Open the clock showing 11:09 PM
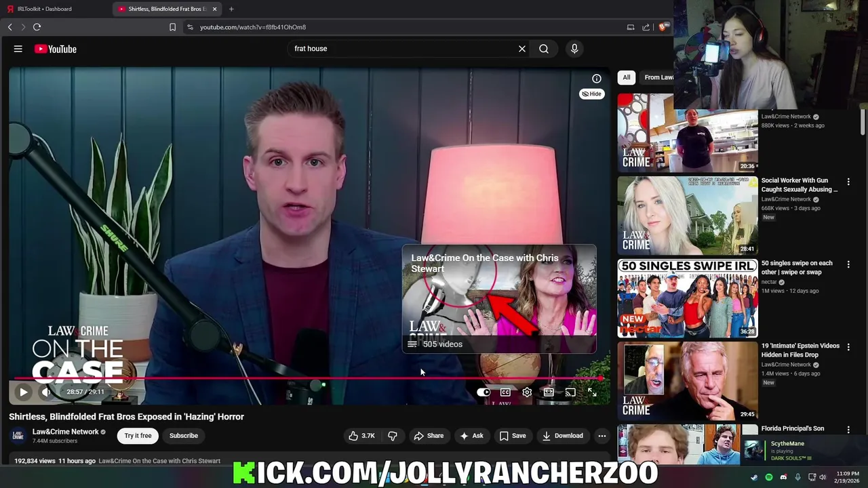868x488 pixels. point(848,477)
